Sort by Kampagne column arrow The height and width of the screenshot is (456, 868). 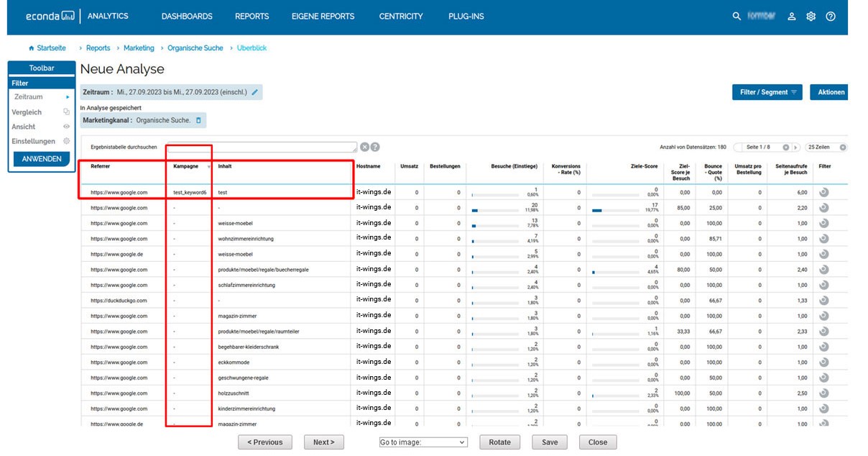click(x=209, y=167)
